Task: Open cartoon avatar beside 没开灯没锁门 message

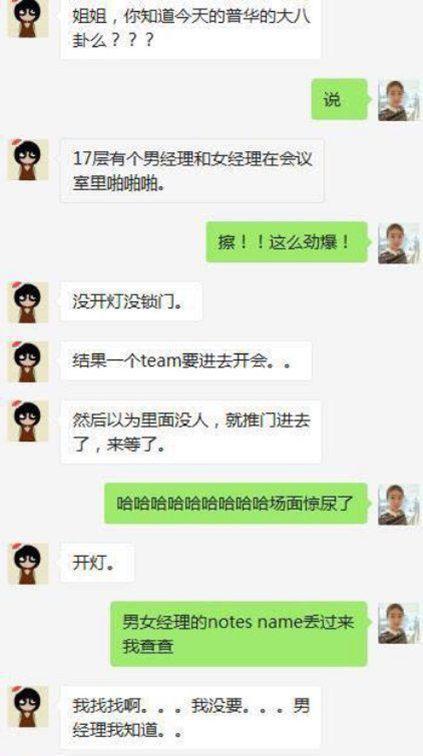Action: (28, 302)
